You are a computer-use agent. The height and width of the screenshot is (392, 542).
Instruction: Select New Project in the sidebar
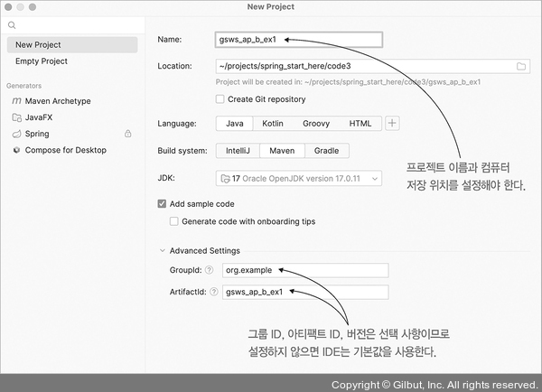tap(72, 44)
